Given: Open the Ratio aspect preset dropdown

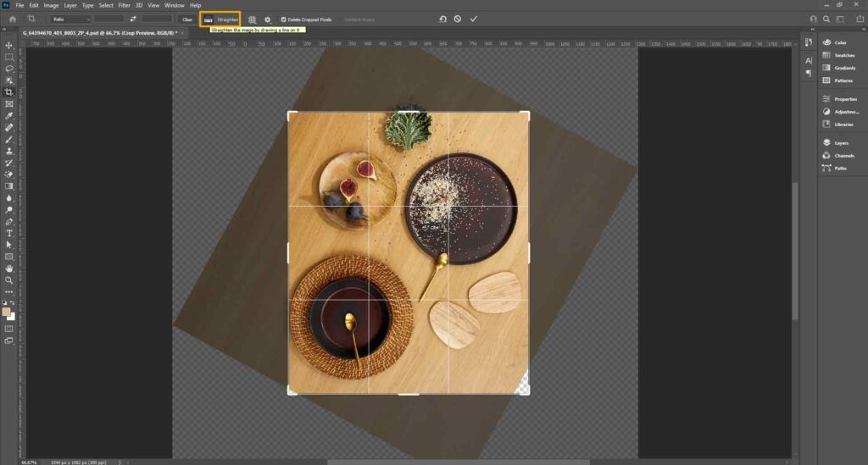Looking at the screenshot, I should click(x=70, y=19).
